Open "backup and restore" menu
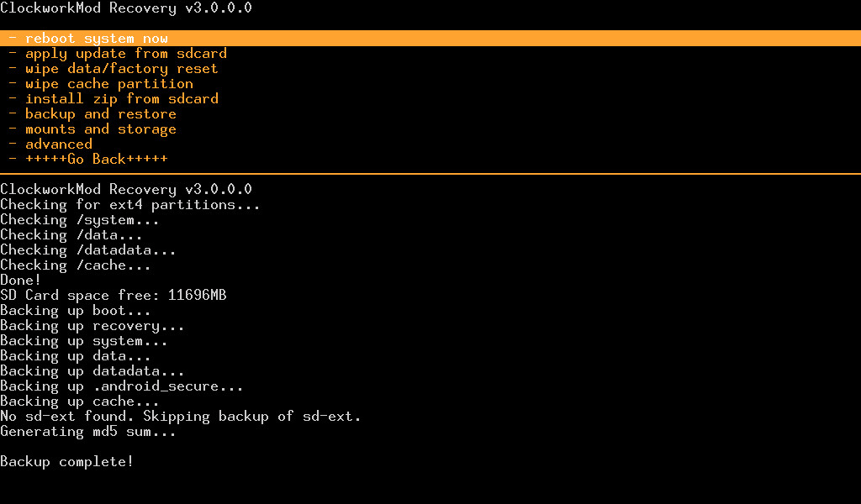This screenshot has width=861, height=504. click(x=92, y=114)
